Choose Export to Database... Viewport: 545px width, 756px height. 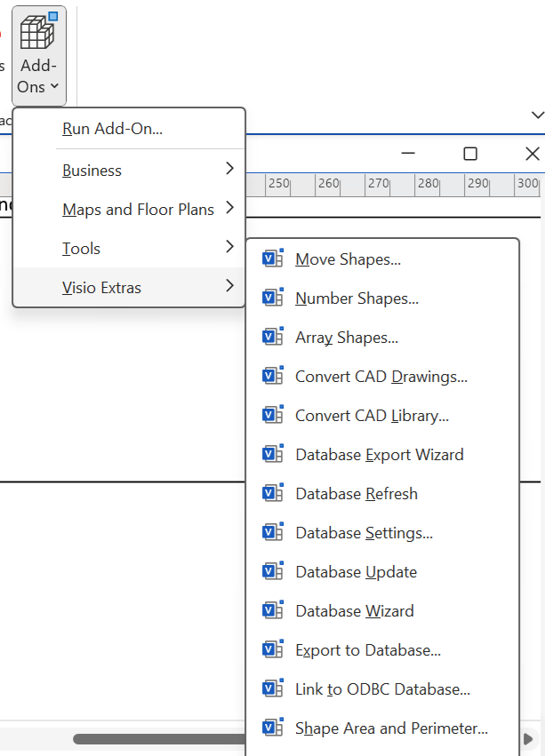pyautogui.click(x=383, y=650)
